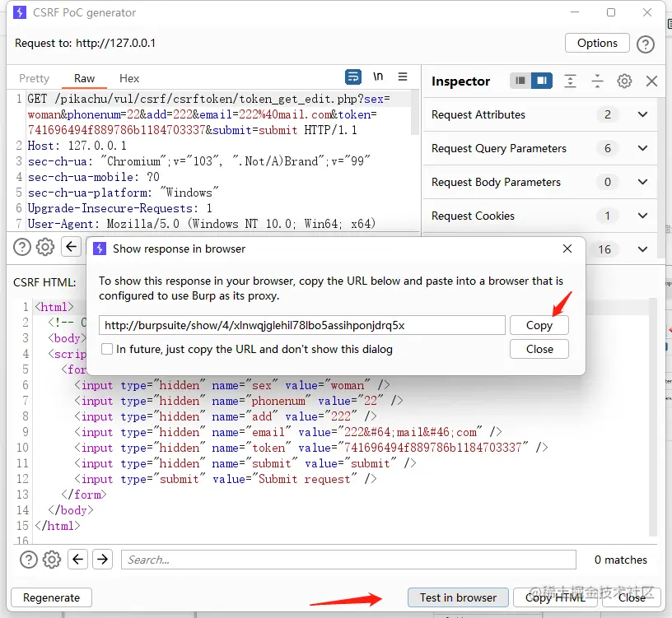Click the Upgrade-Insecure-Requests header line
This screenshot has width=672, height=618.
pos(120,208)
